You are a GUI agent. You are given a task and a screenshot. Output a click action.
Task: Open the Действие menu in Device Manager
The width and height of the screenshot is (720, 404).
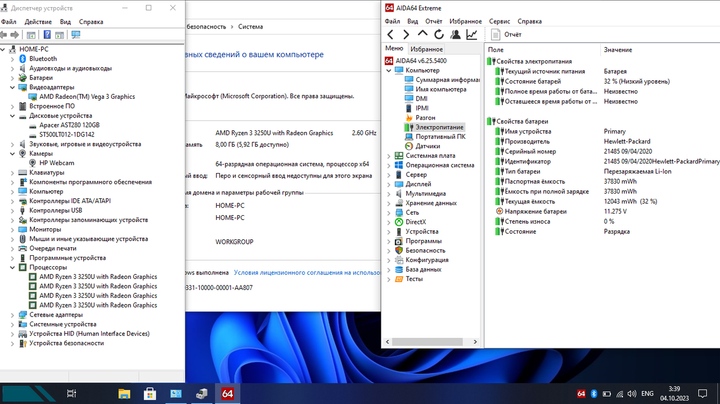point(38,22)
